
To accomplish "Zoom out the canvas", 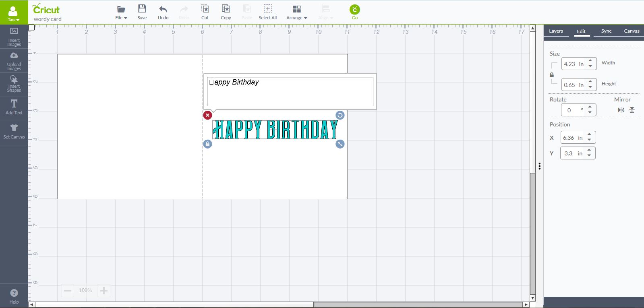I will click(68, 291).
